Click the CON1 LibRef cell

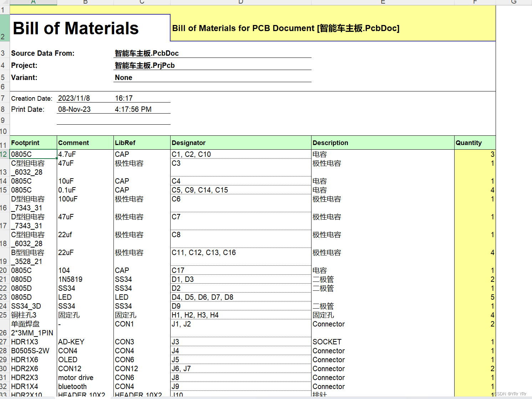click(x=142, y=328)
